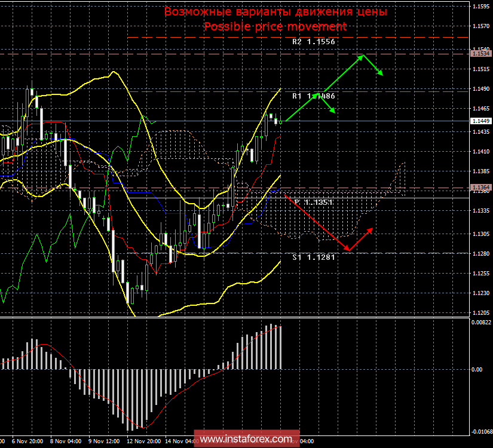Click the 1.1490 price axis value

pos(481,89)
